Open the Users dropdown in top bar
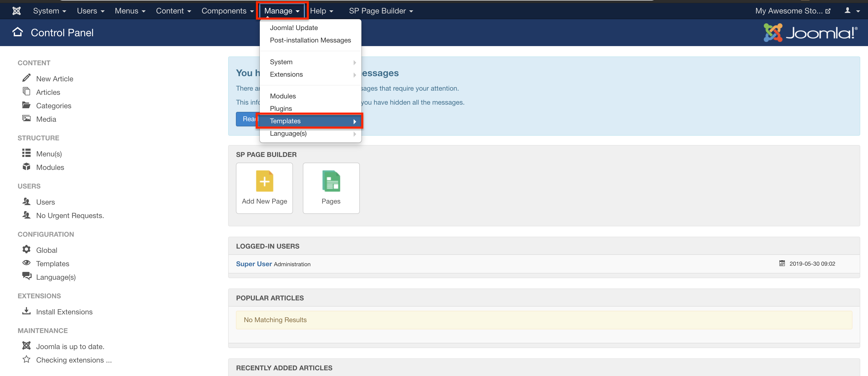868x376 pixels. pos(91,11)
